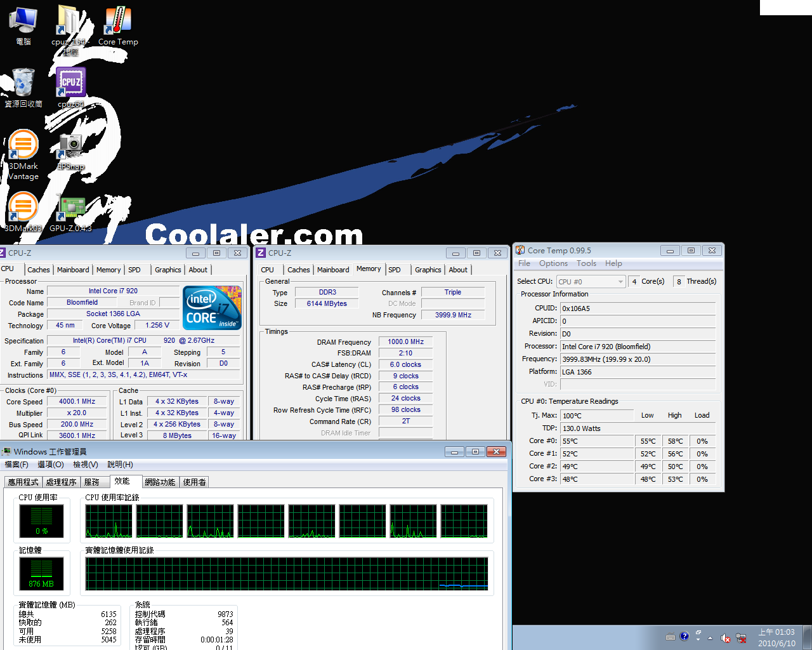The width and height of the screenshot is (812, 650).
Task: Click the CPUID 0x106A5 field in Core Temp
Action: pyautogui.click(x=638, y=308)
